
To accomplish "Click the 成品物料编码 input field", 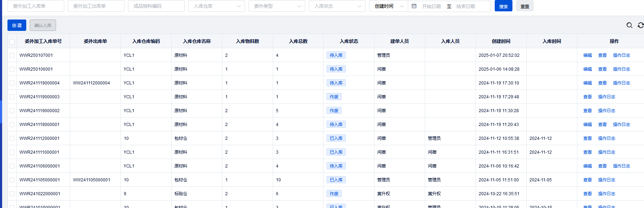I will [156, 6].
